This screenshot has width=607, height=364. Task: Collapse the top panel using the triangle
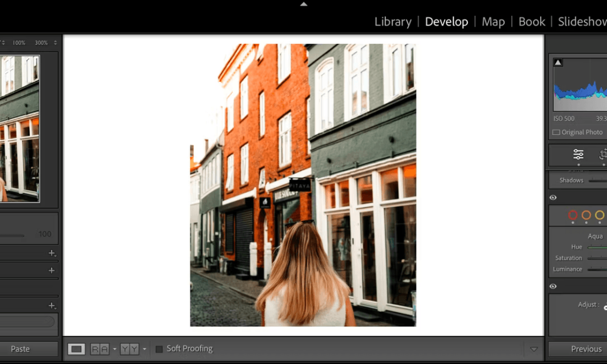pyautogui.click(x=304, y=4)
